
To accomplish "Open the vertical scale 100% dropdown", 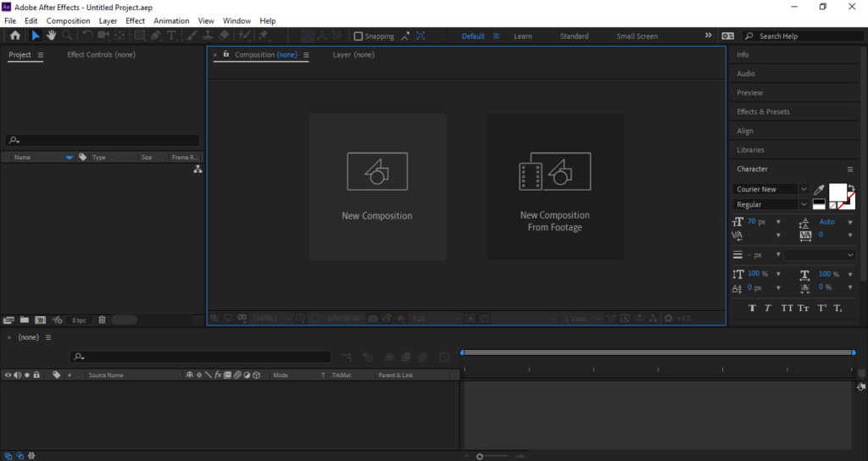I will click(x=778, y=274).
